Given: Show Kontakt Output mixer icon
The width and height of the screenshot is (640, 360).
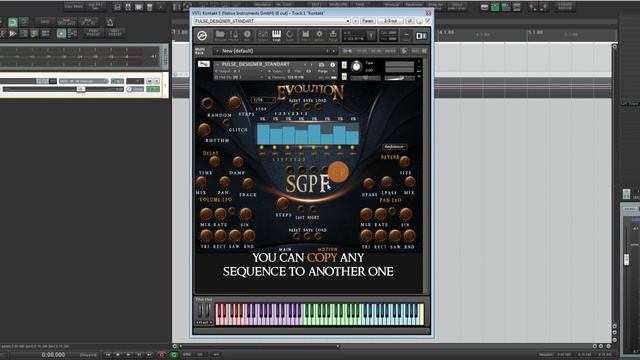Looking at the screenshot, I should click(x=263, y=35).
